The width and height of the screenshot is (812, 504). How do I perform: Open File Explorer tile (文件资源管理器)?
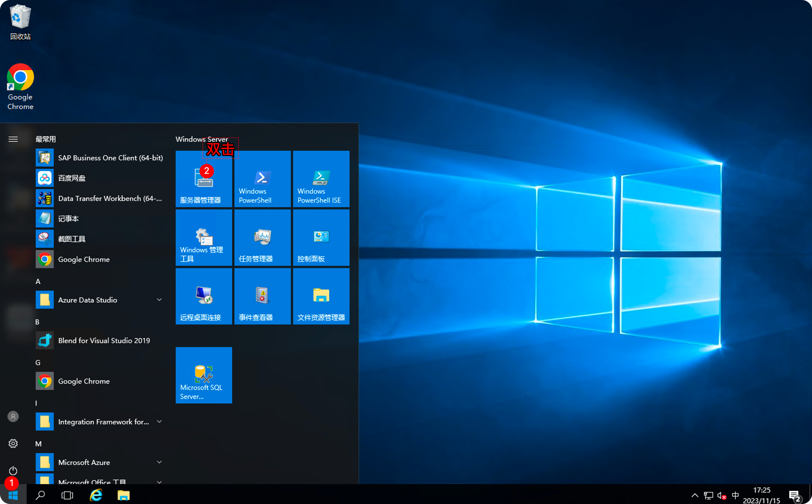[321, 296]
